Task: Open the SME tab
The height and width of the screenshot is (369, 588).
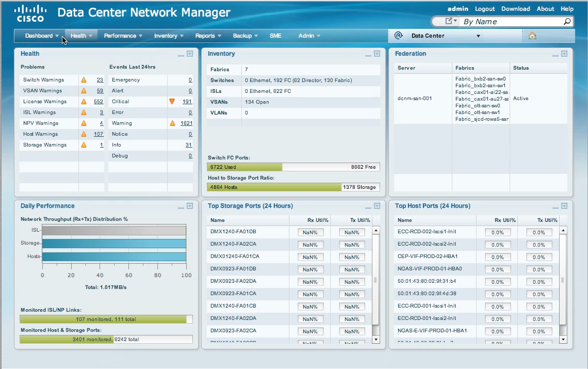Action: tap(275, 36)
